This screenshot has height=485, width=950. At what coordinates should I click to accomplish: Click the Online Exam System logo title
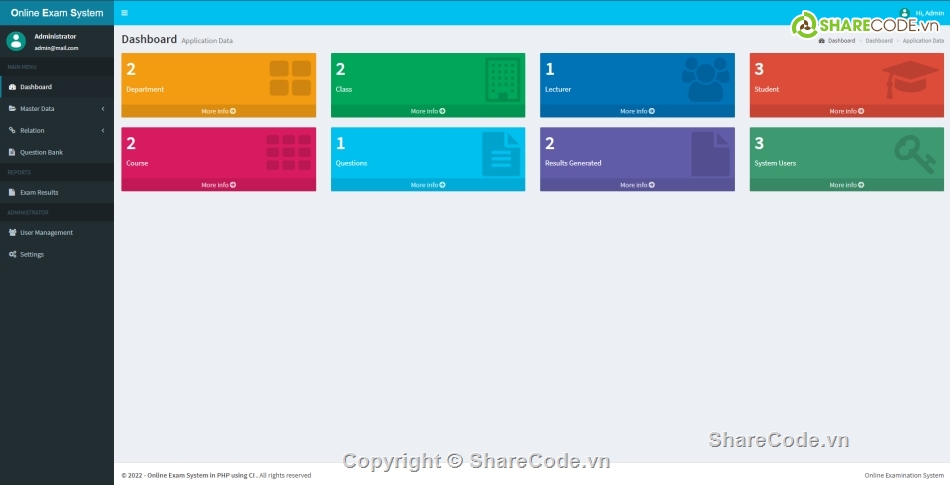[57, 13]
